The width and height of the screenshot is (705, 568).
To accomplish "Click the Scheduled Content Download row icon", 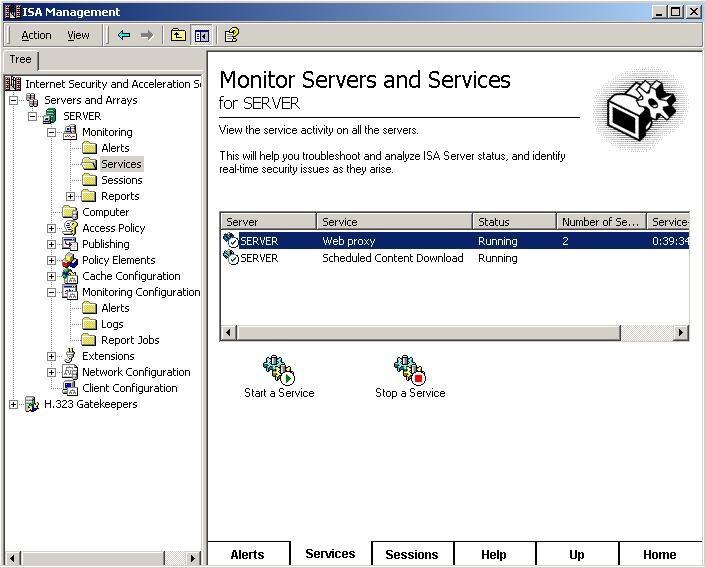I will (x=231, y=257).
